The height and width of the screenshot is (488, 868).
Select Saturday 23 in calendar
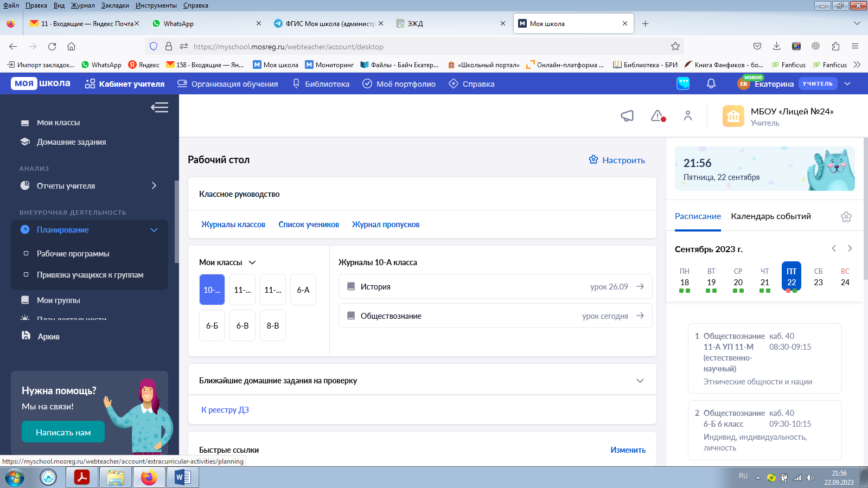818,278
